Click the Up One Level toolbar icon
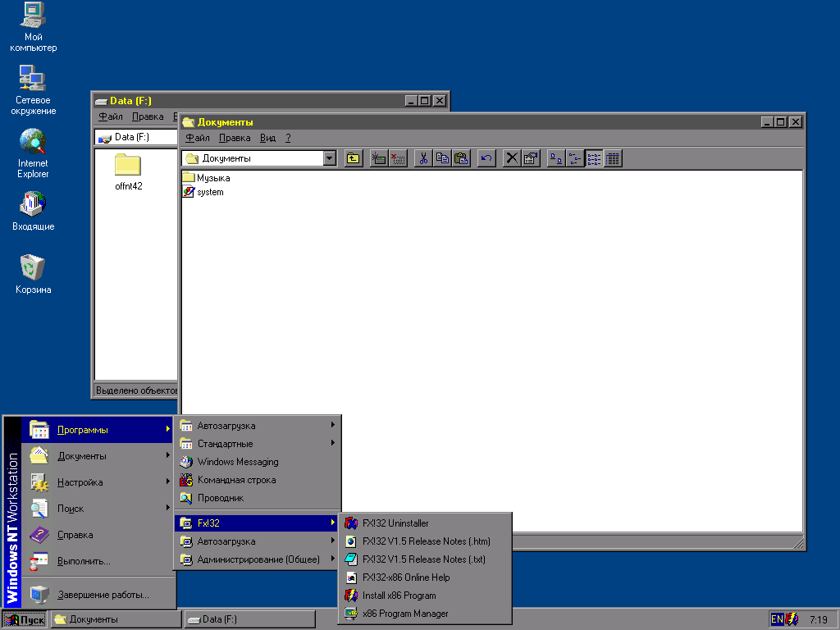This screenshot has width=840, height=630. tap(354, 158)
